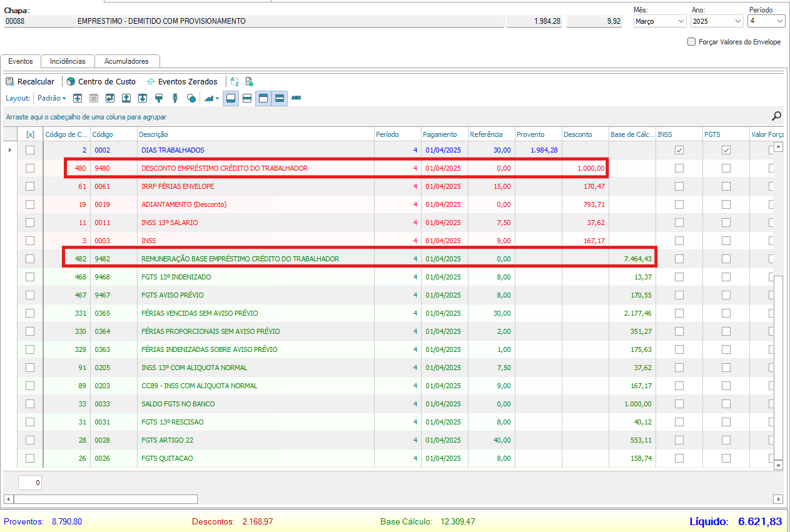Click the 1.000,00 desconto value in row 9480

(590, 168)
